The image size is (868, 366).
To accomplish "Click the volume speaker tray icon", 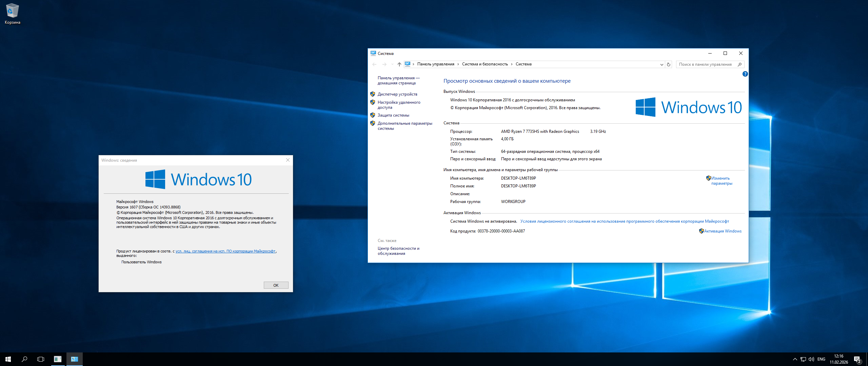I will coord(811,359).
